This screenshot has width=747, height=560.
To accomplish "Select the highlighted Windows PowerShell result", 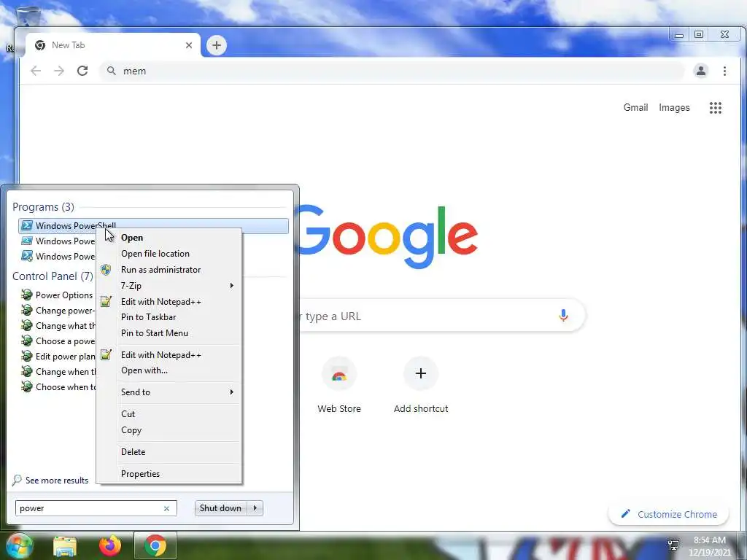I will pyautogui.click(x=153, y=226).
